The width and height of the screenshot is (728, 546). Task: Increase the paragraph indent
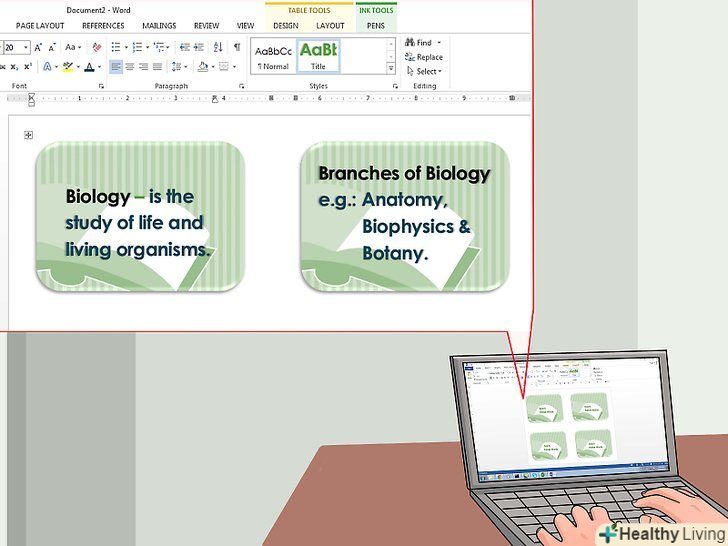click(199, 47)
